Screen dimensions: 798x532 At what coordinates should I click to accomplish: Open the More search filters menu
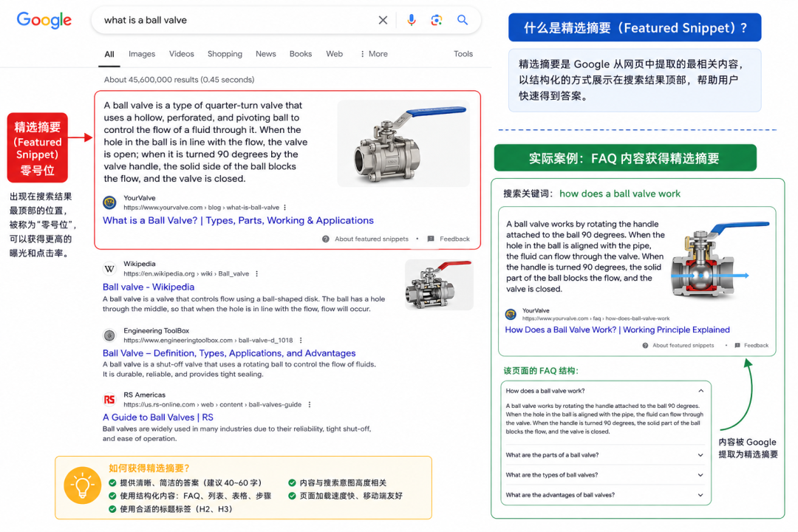click(x=374, y=54)
